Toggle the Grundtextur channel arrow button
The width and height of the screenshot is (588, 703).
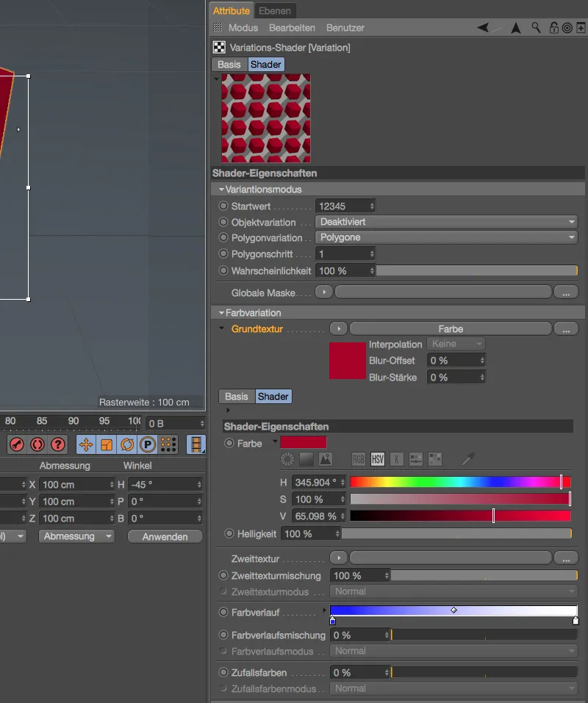tap(338, 328)
